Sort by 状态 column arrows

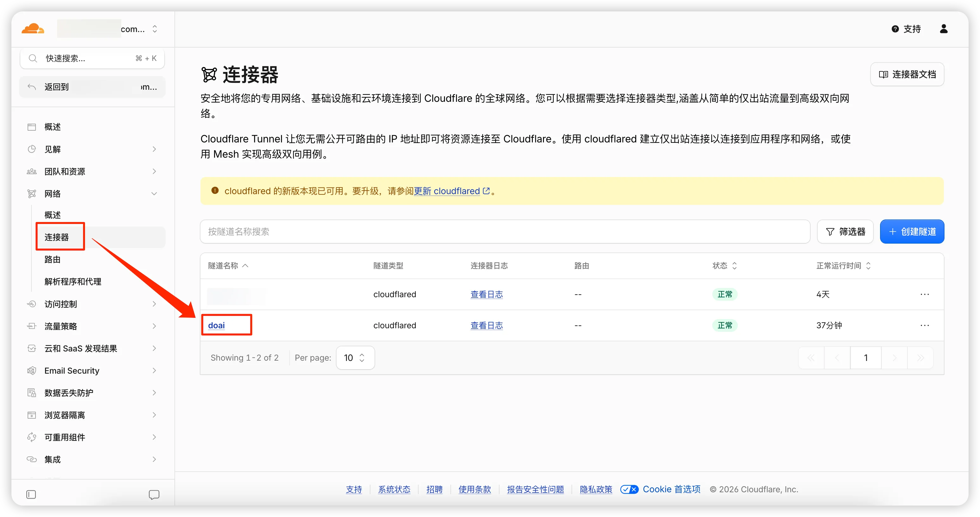point(735,265)
